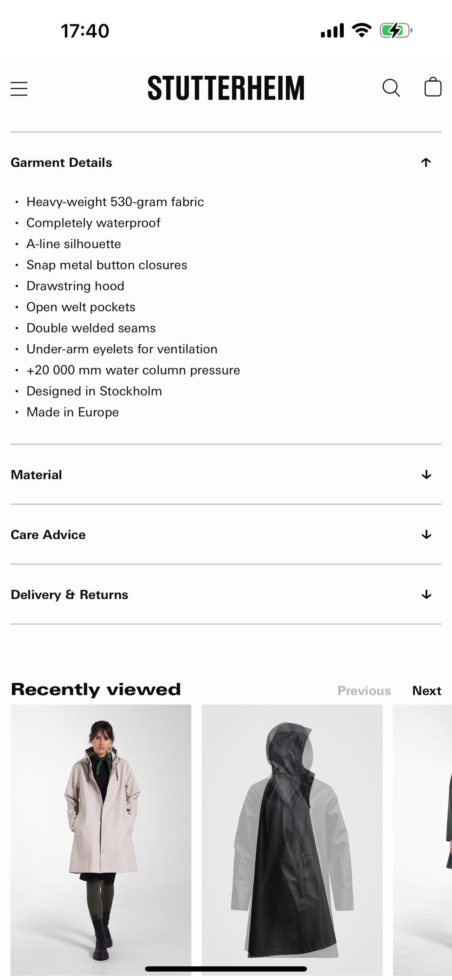Open the black hooded raincoat thumbnail
The height and width of the screenshot is (980, 452).
click(x=292, y=838)
